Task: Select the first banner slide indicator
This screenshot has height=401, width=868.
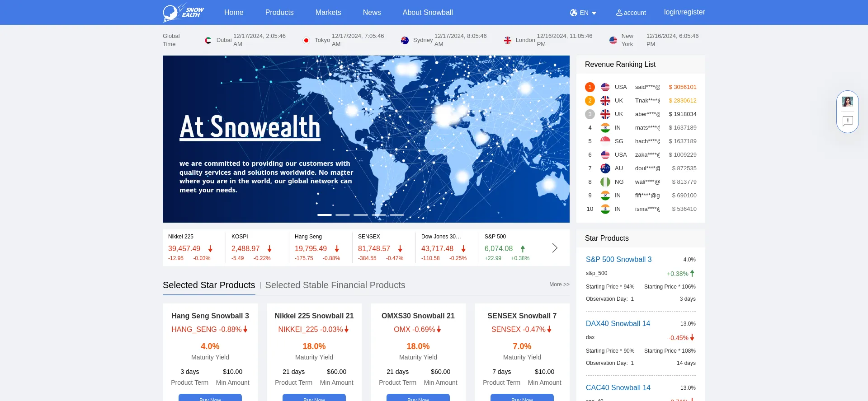Action: (325, 215)
